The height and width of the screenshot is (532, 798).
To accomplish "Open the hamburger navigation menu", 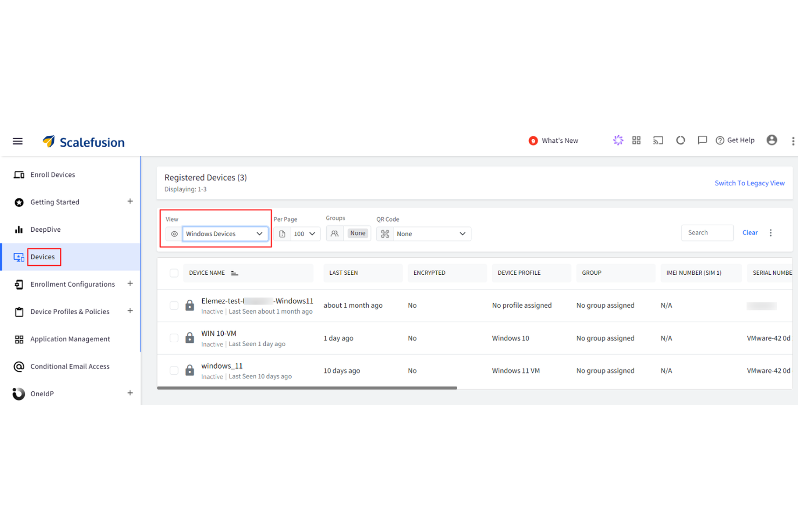I will click(x=18, y=141).
